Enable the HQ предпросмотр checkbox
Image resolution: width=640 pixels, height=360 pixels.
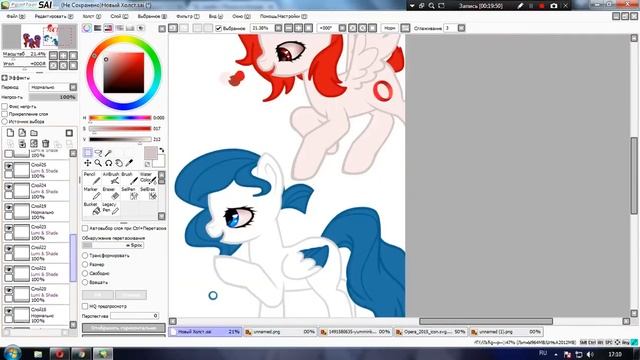[85, 306]
